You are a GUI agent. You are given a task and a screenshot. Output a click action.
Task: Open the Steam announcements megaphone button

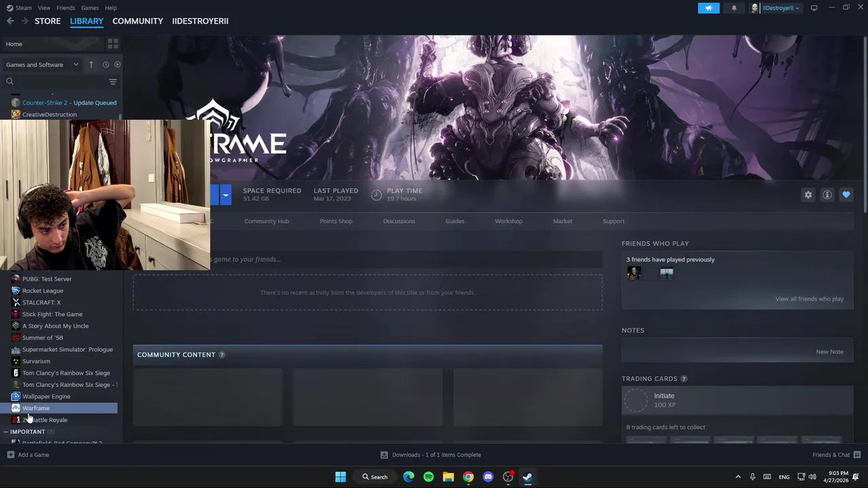(x=709, y=8)
